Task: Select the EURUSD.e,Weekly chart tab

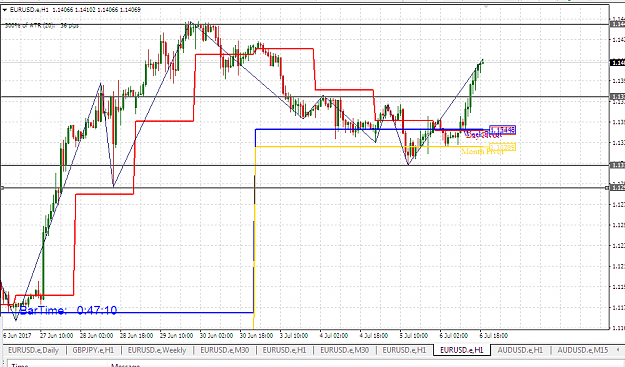Action: [x=157, y=350]
